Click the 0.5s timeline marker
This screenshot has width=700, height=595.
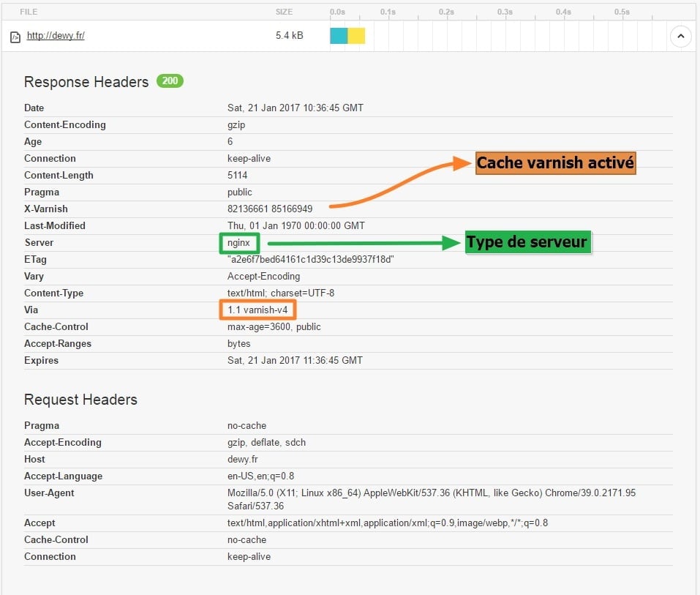(622, 12)
